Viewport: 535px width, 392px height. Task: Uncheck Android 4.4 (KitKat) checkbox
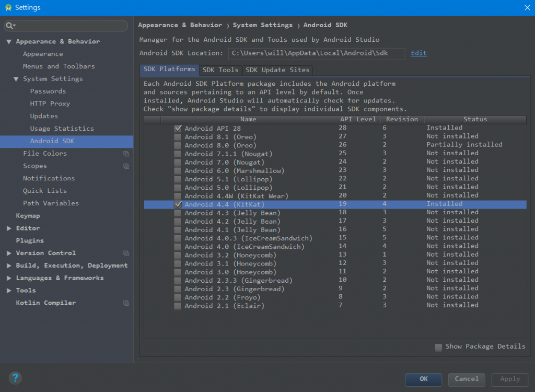tap(178, 204)
